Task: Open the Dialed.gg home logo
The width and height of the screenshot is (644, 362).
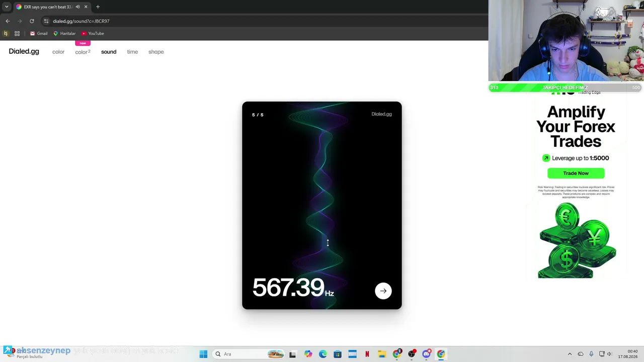Action: pyautogui.click(x=24, y=51)
